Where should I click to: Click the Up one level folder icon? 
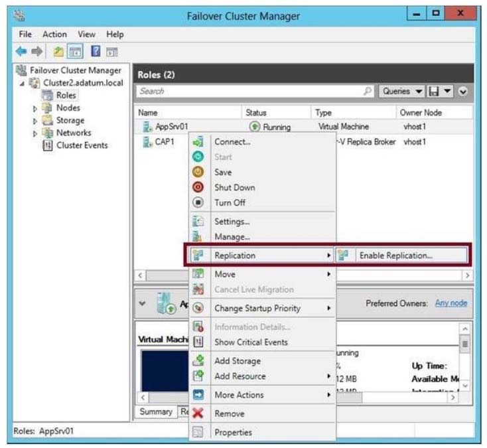tap(58, 52)
